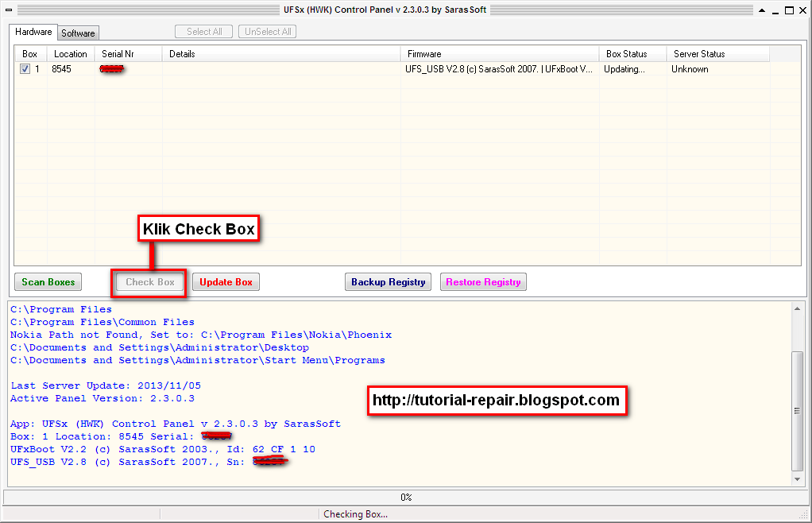Maximize the UFSx Control Panel window
The height and width of the screenshot is (523, 812).
point(789,10)
